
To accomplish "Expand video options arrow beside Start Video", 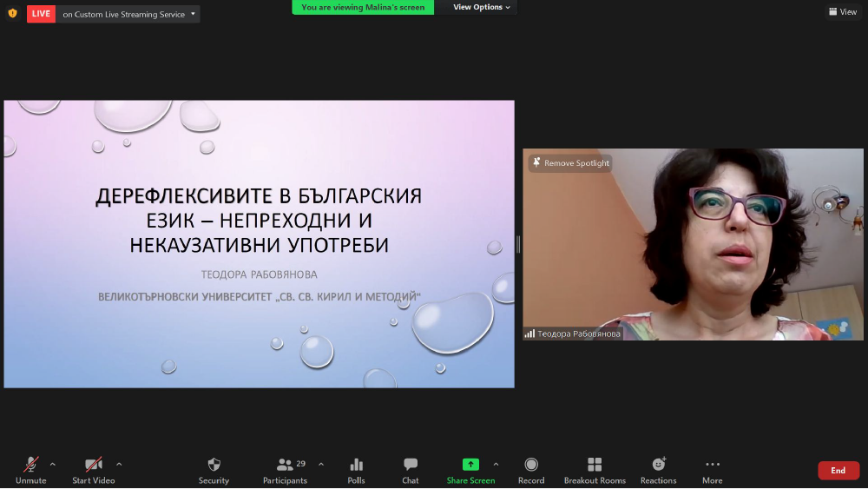I will (119, 464).
